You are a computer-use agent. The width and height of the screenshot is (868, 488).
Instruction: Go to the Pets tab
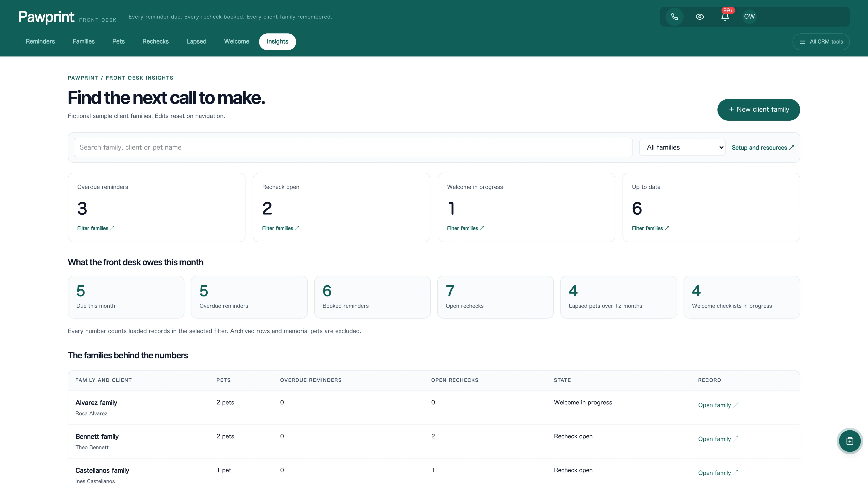[x=119, y=41]
